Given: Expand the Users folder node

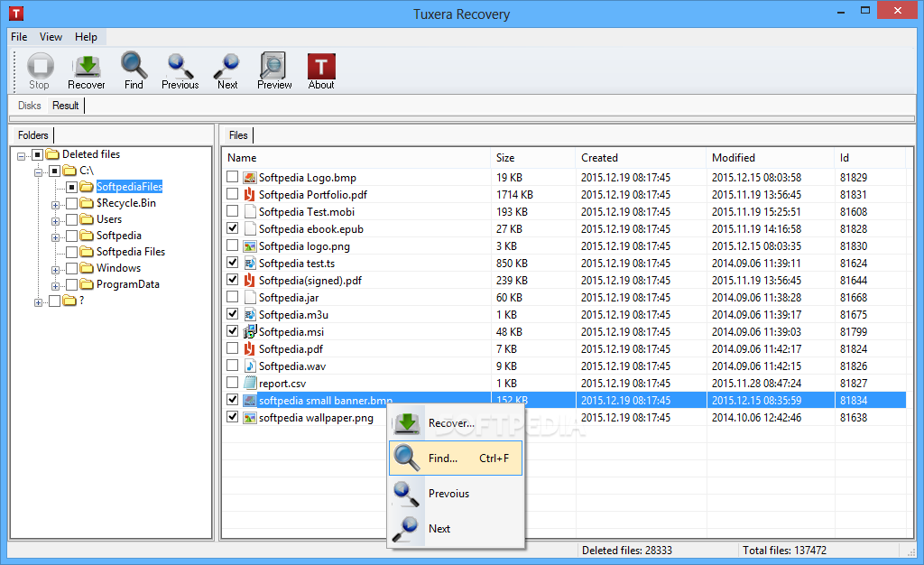Looking at the screenshot, I should [55, 221].
